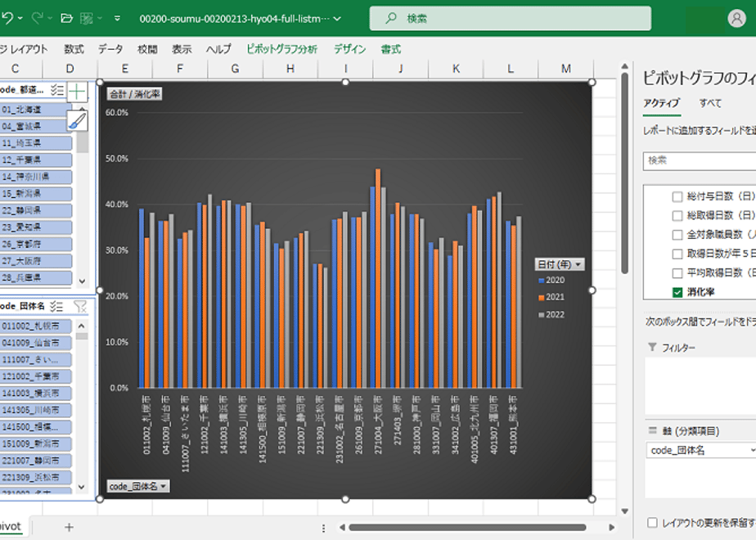
Task: Select column K header
Action: point(456,69)
